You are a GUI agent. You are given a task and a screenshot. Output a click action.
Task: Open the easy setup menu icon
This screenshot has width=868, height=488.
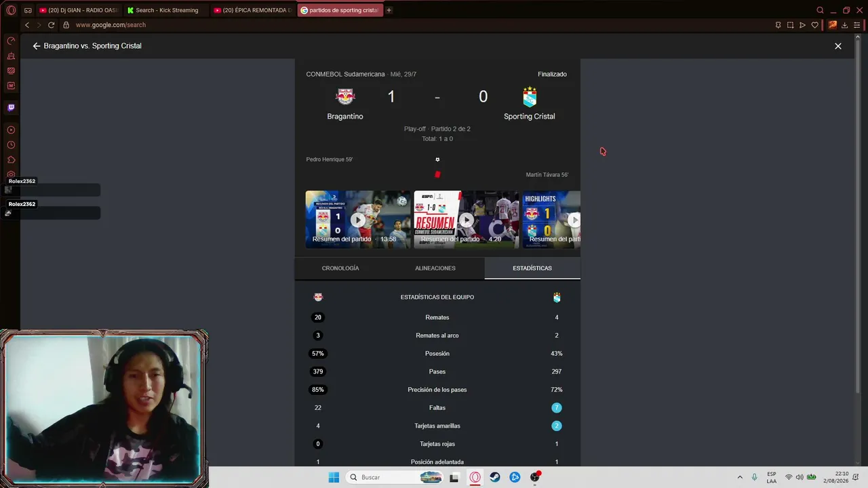(858, 25)
